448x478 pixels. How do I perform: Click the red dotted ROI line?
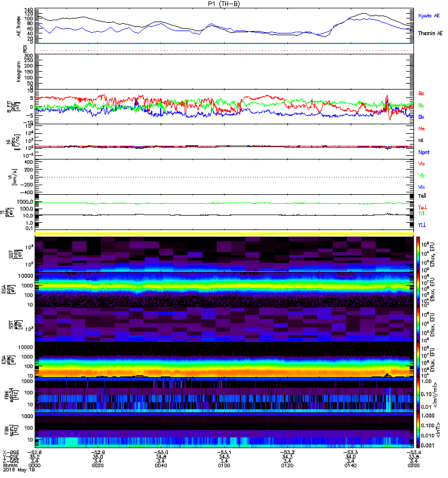(x=225, y=51)
